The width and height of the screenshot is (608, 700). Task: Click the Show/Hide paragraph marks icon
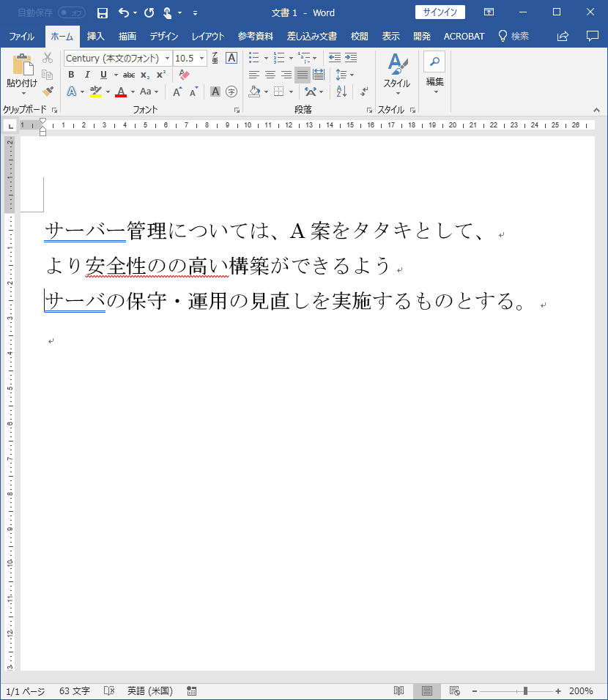365,92
